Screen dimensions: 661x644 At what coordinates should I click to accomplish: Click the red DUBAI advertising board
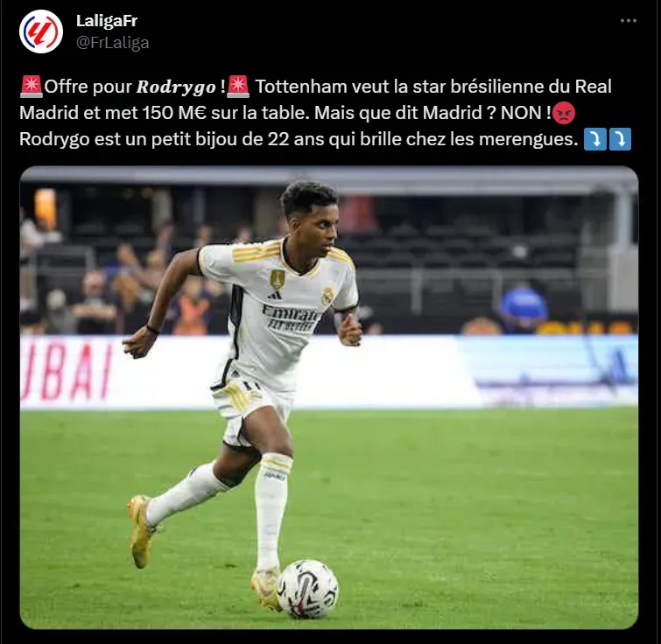[67, 372]
